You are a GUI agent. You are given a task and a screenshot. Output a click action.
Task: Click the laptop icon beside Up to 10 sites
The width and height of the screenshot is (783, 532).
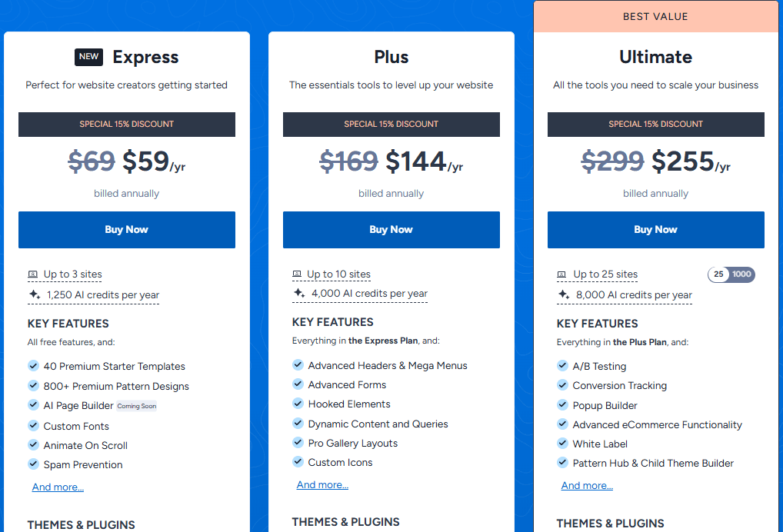point(297,274)
